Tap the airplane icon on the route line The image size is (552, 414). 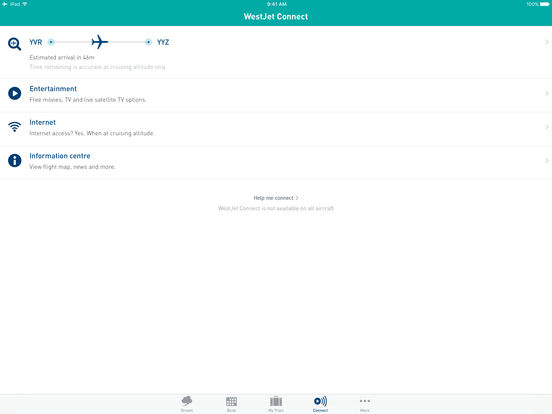(x=100, y=42)
